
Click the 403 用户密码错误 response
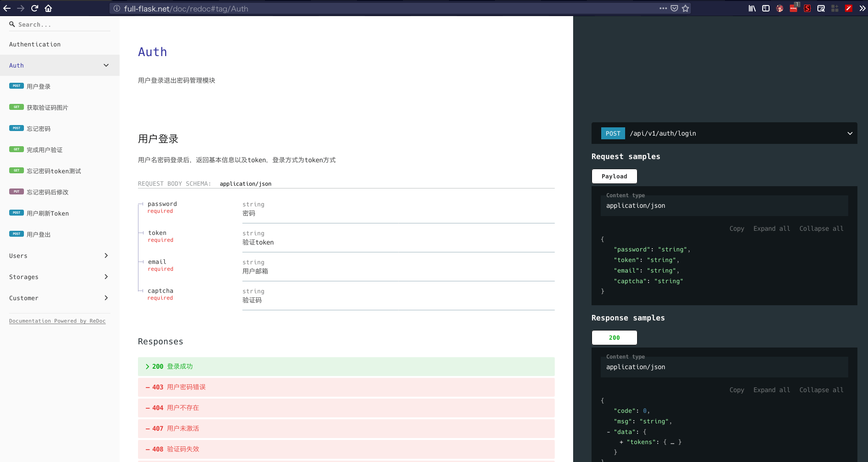(x=346, y=387)
